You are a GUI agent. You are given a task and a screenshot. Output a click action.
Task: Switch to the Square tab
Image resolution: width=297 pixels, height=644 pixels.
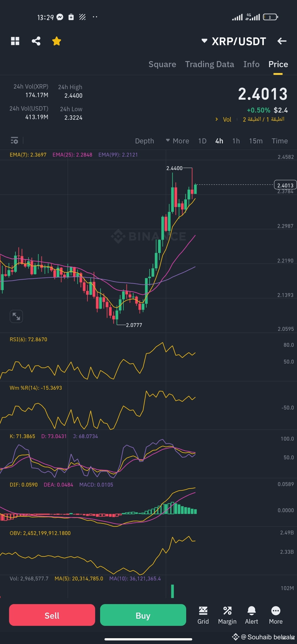[x=162, y=64]
